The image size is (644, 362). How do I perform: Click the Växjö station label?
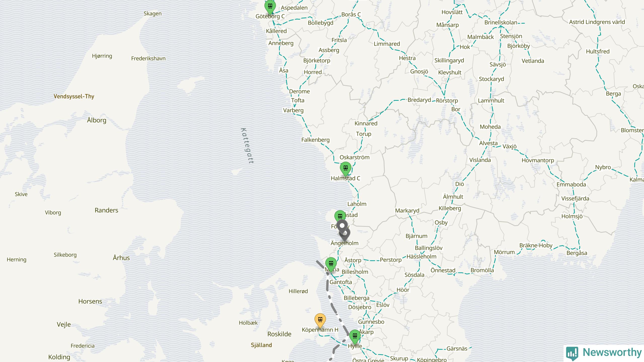pyautogui.click(x=509, y=146)
